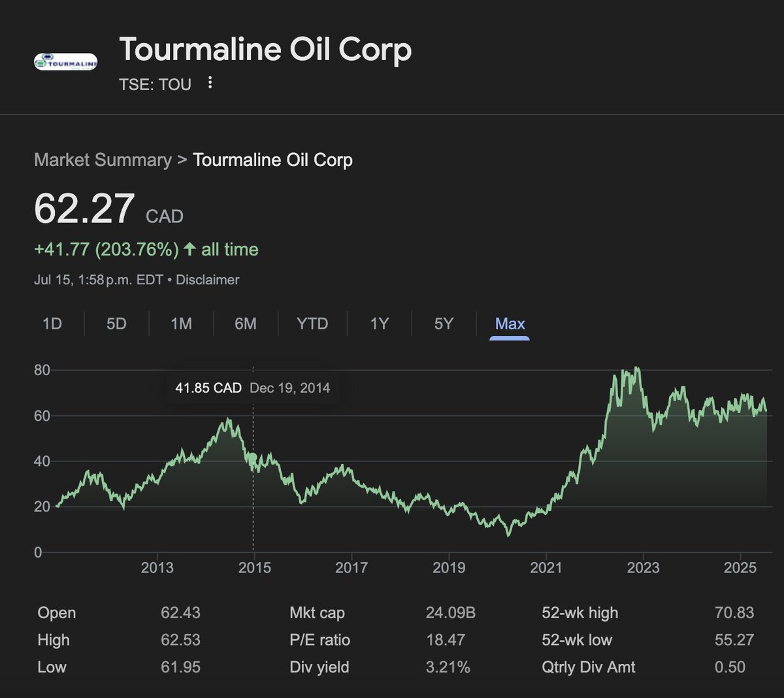Click the 2019 x-axis label
784x698 pixels.
point(449,567)
